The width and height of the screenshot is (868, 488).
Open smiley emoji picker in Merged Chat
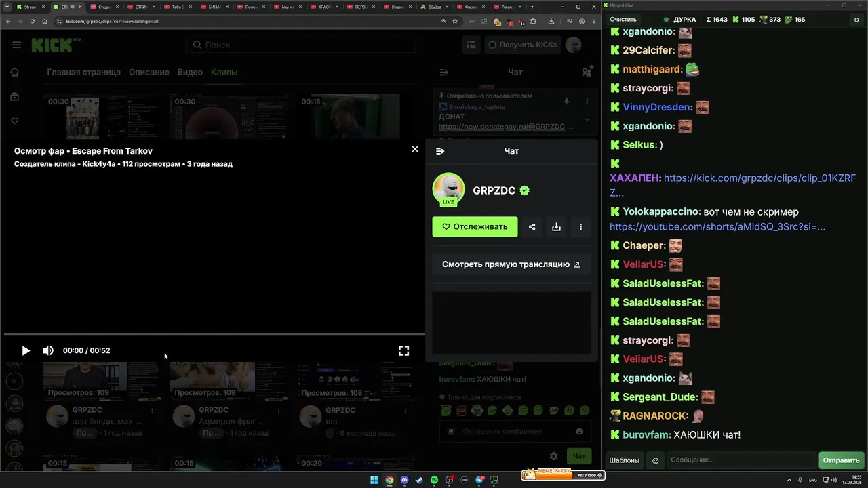pyautogui.click(x=655, y=460)
